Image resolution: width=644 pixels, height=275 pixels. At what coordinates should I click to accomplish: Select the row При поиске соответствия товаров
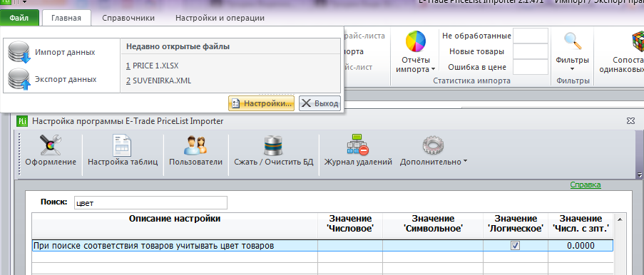click(322, 246)
